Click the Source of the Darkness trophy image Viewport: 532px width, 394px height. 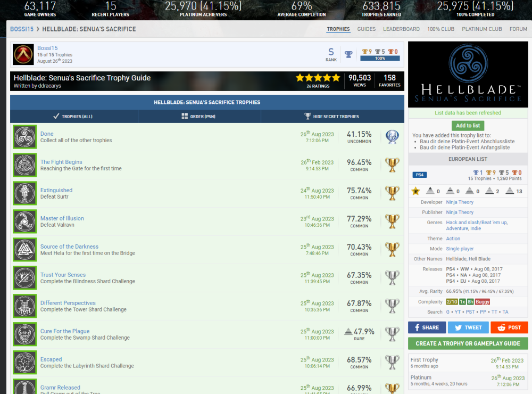24,250
